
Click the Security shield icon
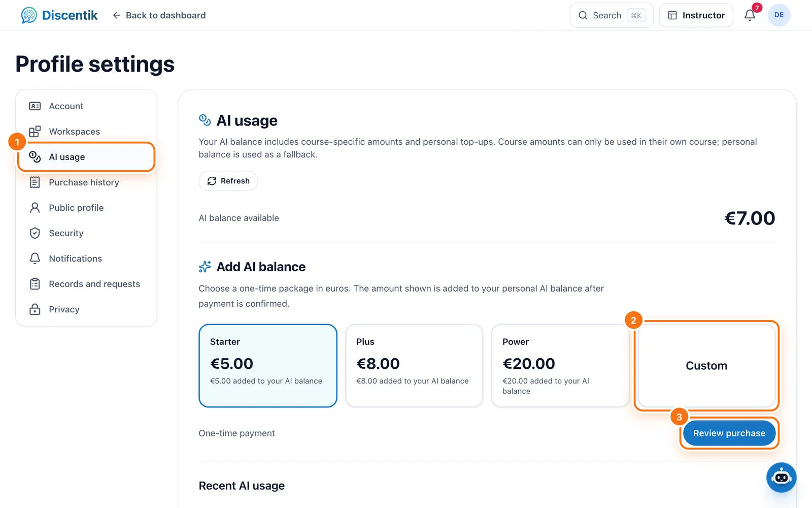point(35,233)
